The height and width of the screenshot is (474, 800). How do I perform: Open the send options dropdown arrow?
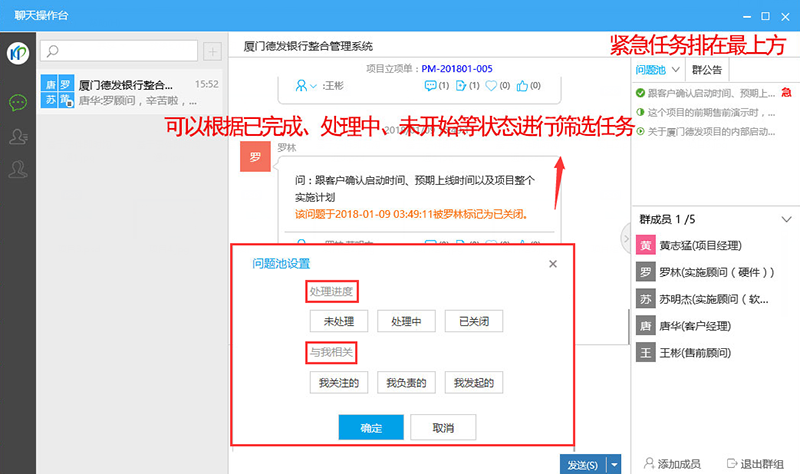[614, 465]
